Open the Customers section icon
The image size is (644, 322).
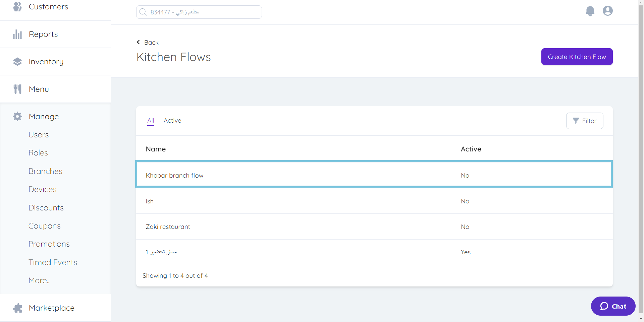[x=17, y=6]
